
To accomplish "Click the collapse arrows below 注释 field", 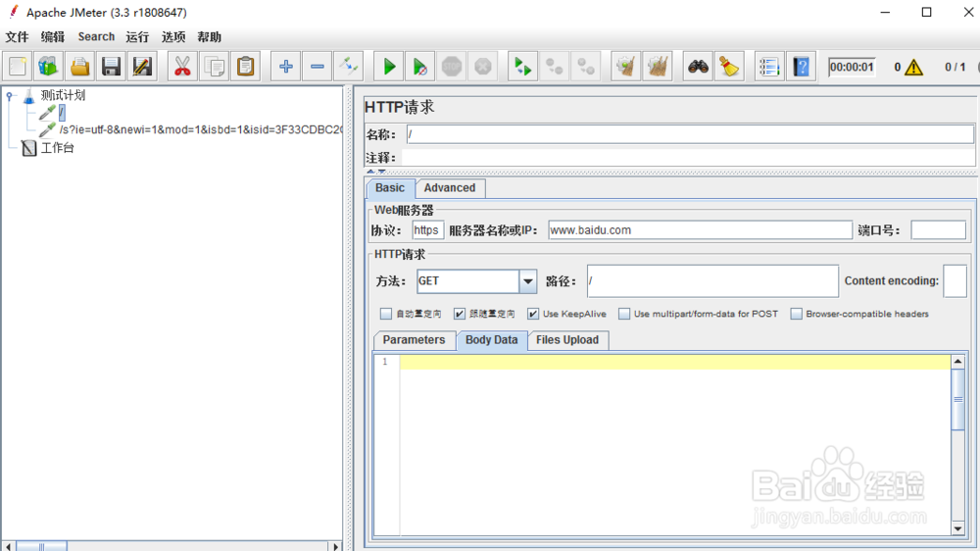I will tap(375, 171).
